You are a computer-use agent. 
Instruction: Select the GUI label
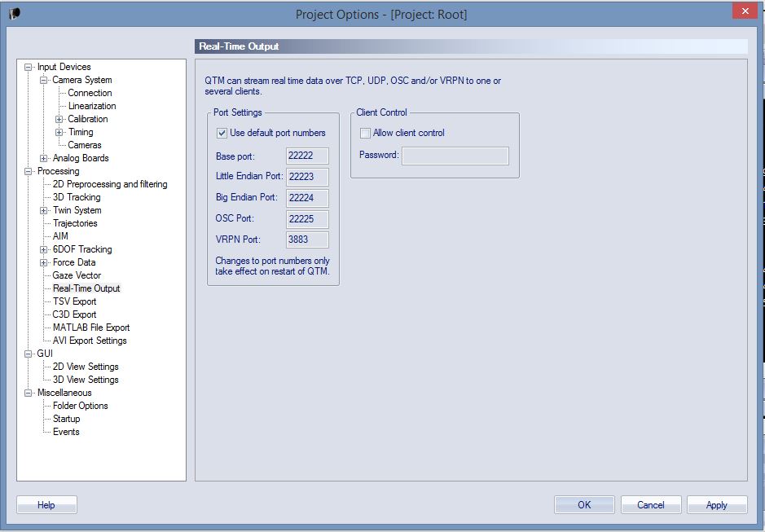[x=45, y=354]
